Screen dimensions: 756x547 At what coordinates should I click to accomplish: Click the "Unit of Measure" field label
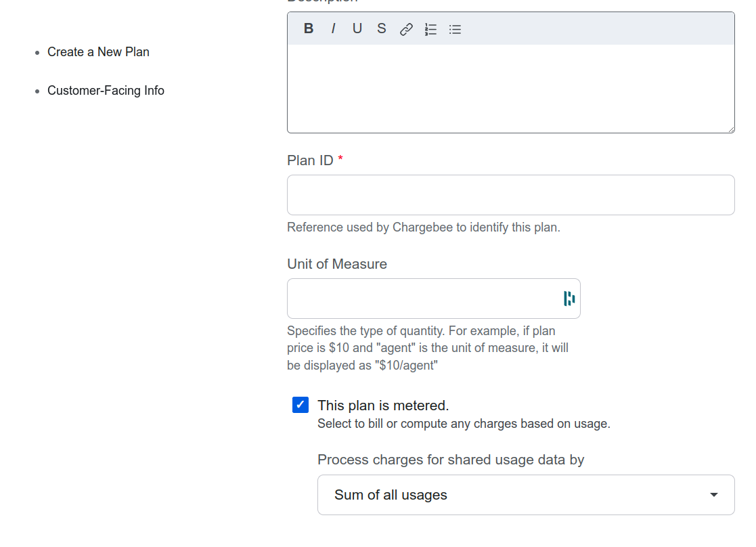pos(337,264)
